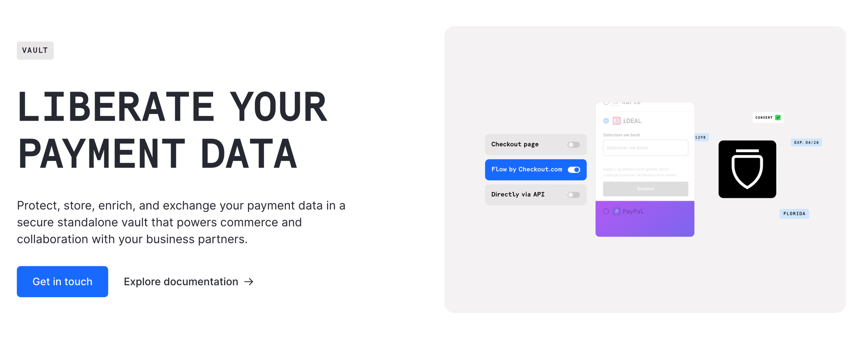Click the FLORIDA data tag
Image resolution: width=868 pixels, height=340 pixels.
click(794, 213)
